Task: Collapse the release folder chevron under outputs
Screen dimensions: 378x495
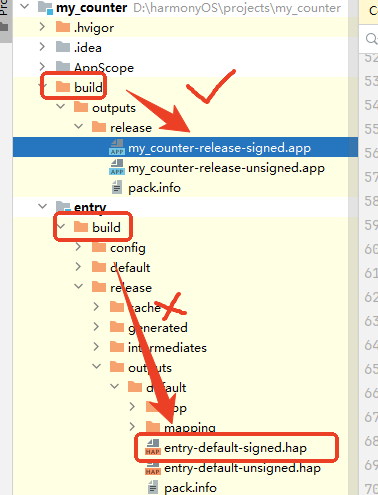Action: tap(79, 126)
